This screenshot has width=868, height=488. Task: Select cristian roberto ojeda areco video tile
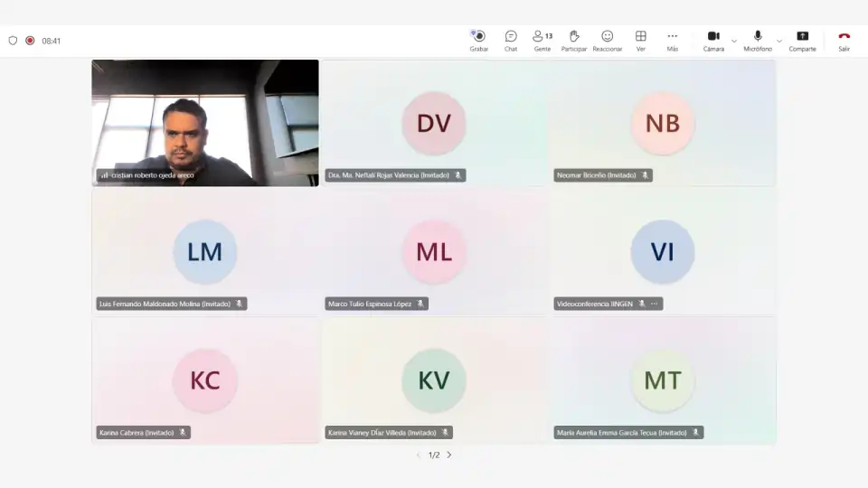click(205, 123)
